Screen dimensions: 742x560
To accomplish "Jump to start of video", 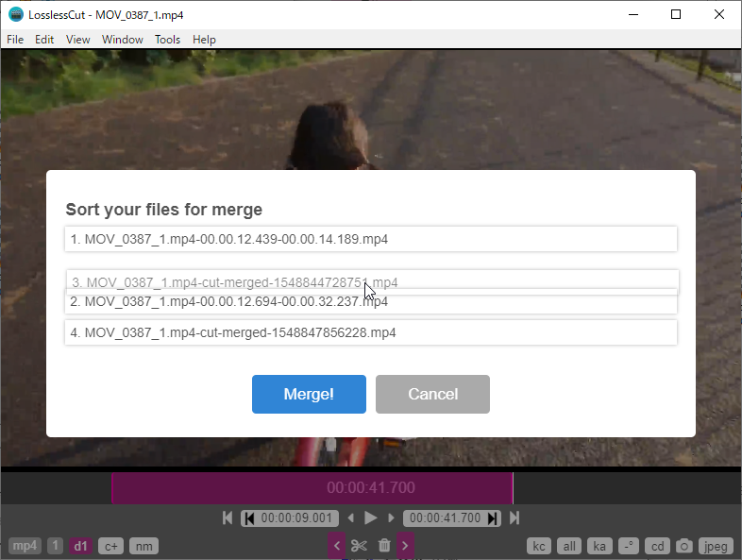I will tap(228, 518).
